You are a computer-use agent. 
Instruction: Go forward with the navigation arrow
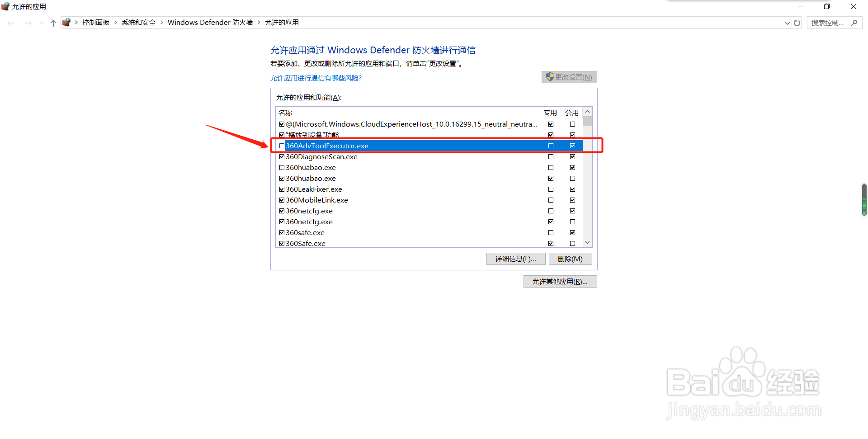click(28, 23)
